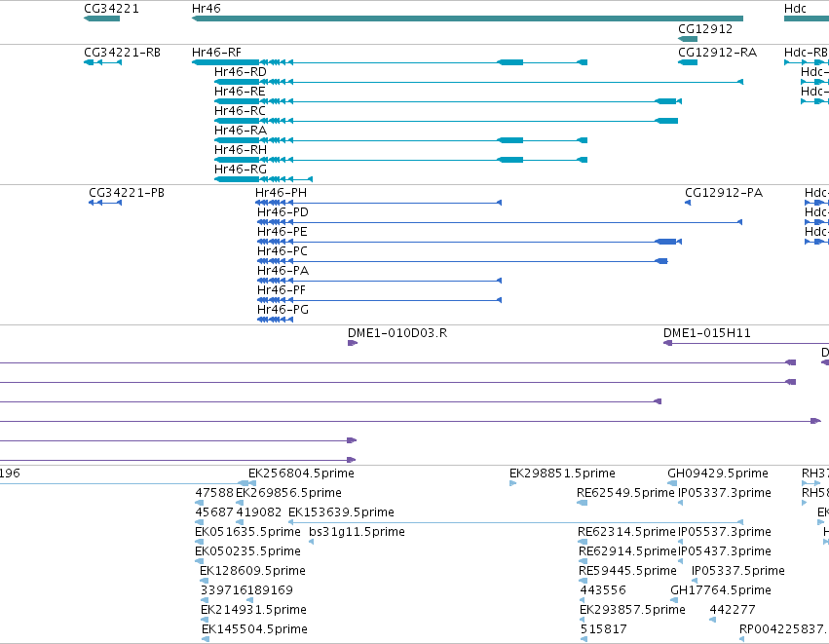Choose the Hr46-RH transcript label
Viewport: 829px width, 644px height.
coord(241,150)
